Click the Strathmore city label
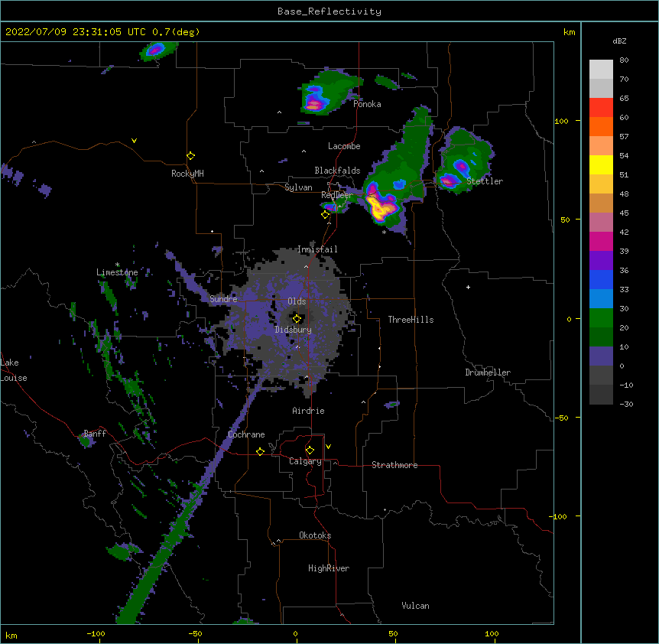 tap(394, 465)
